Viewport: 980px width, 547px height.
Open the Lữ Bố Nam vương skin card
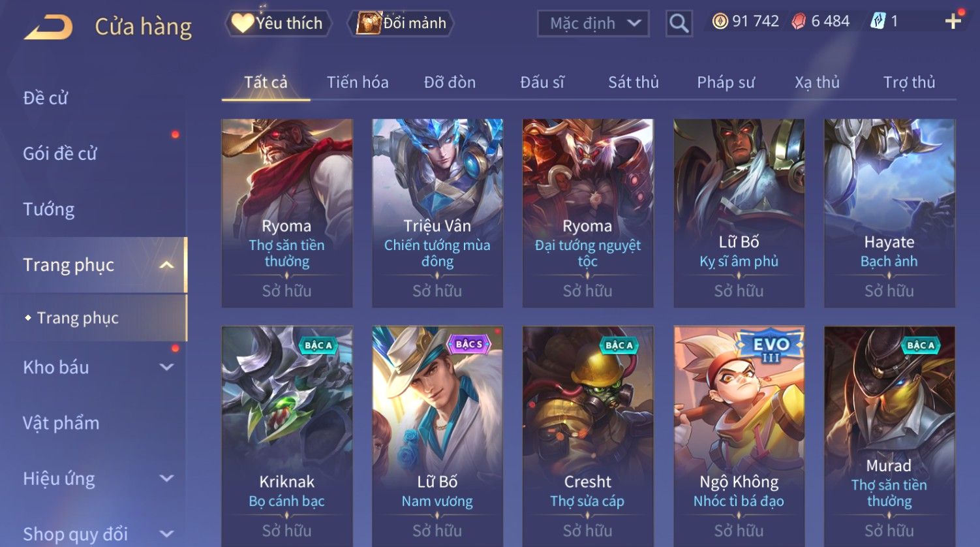(437, 436)
